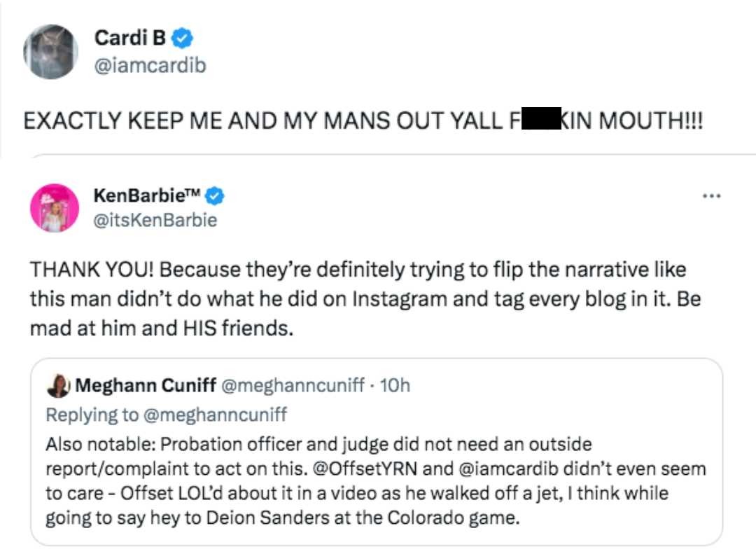Click Cardi B's profile avatar
756x554 pixels.
[x=50, y=51]
